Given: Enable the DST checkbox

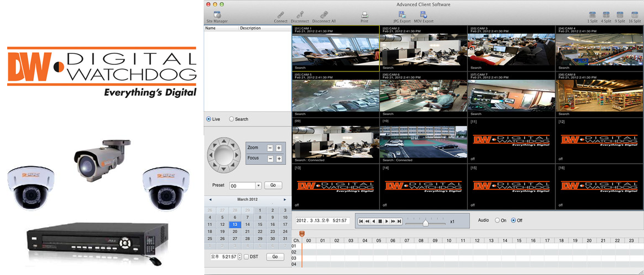Looking at the screenshot, I should pyautogui.click(x=246, y=257).
